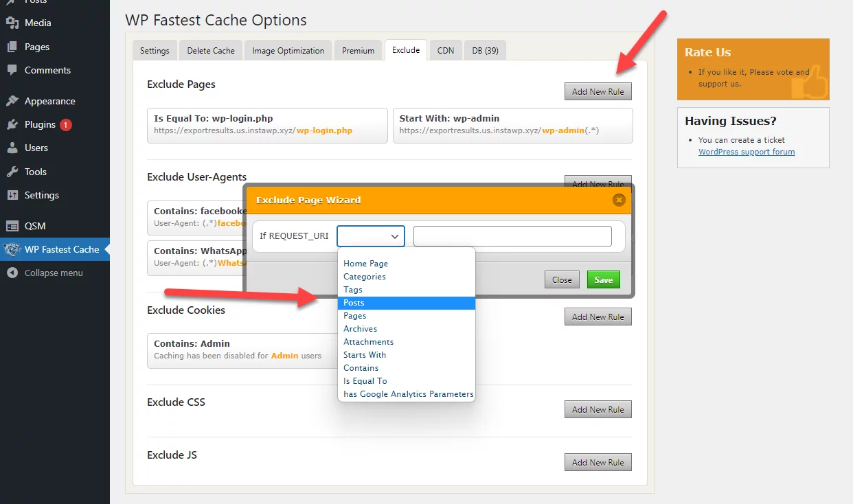Viewport: 853px width, 504px height.
Task: Click the Pages sidebar icon
Action: coord(12,47)
